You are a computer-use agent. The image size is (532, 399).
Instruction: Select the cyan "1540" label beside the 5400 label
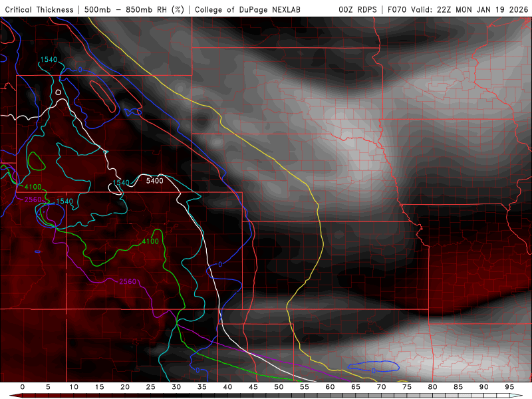tap(121, 183)
